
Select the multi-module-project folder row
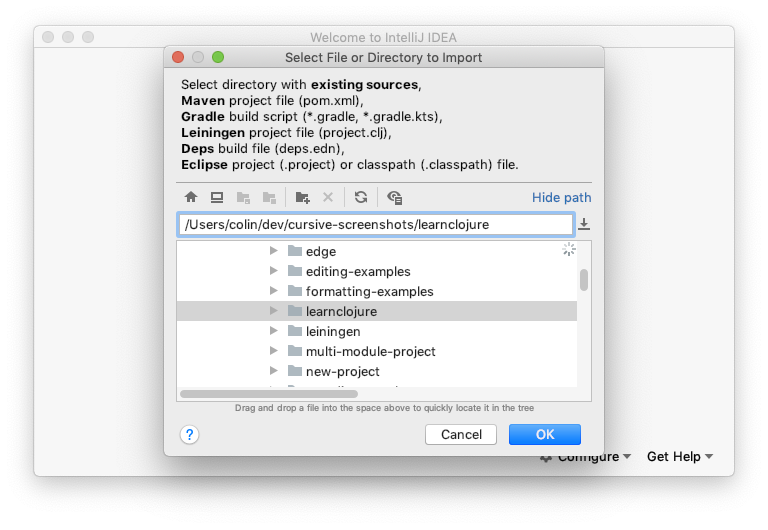coord(377,352)
